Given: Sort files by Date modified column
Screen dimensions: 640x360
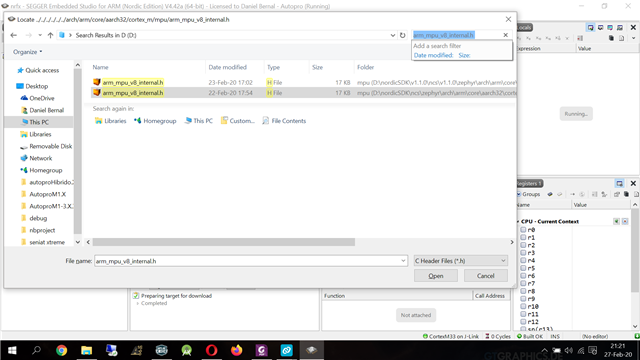Looking at the screenshot, I should coord(227,67).
